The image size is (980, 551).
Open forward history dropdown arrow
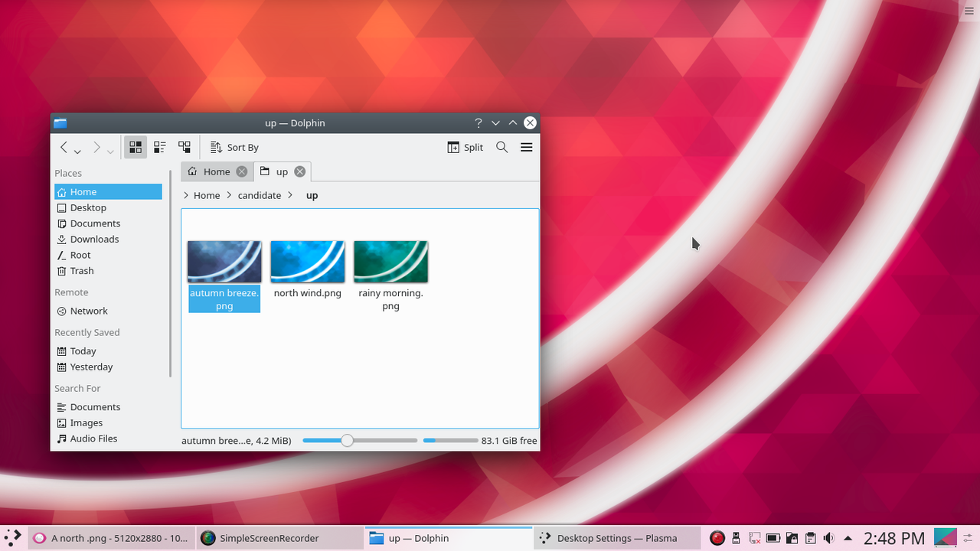coord(110,152)
